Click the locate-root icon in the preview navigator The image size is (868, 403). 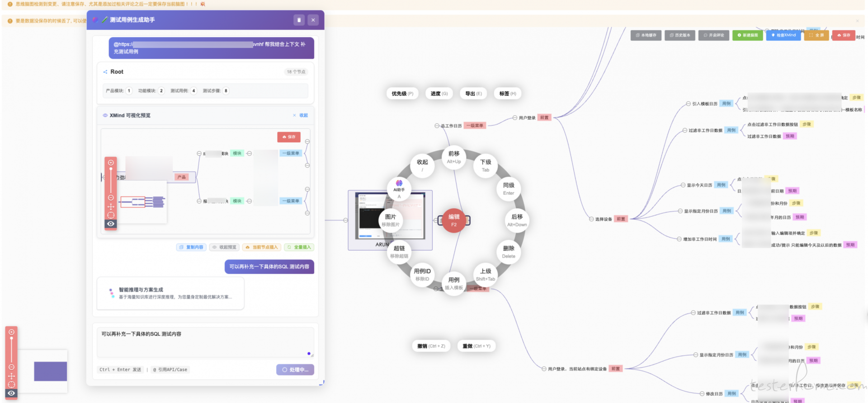click(x=111, y=215)
